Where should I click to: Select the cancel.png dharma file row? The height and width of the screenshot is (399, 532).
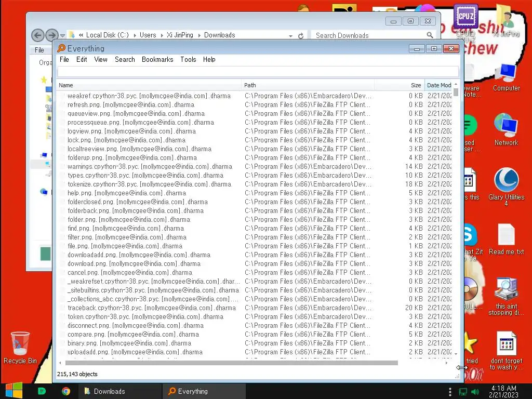coord(255,272)
